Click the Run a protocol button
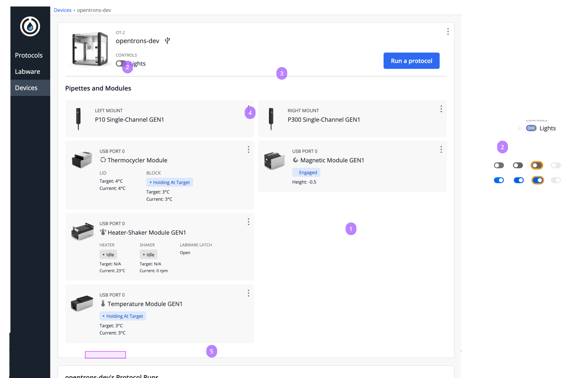This screenshot has height=378, width=588. (x=411, y=61)
